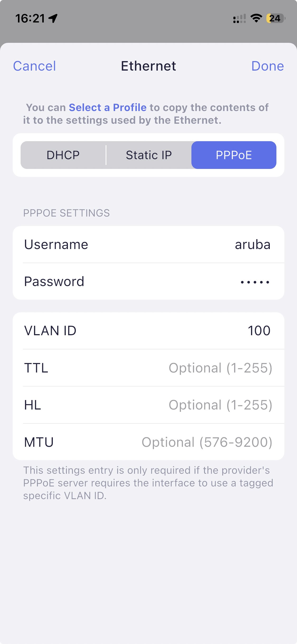Tap the battery level indicator

[x=276, y=18]
